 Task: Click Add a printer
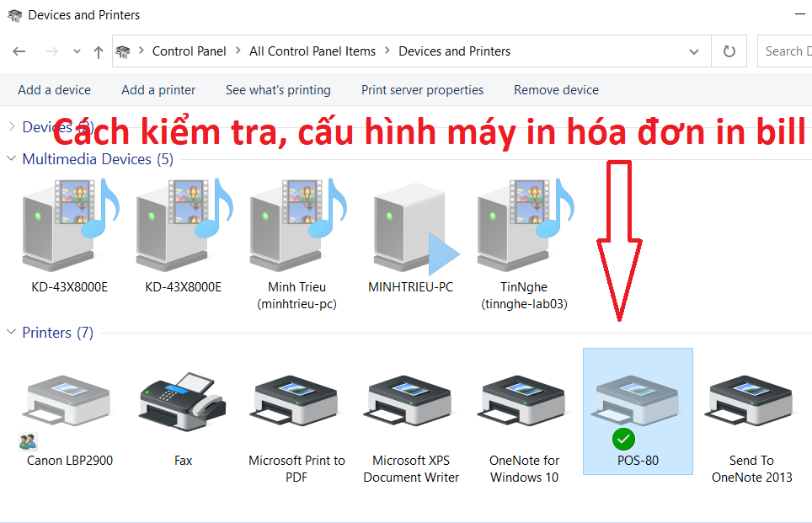158,89
